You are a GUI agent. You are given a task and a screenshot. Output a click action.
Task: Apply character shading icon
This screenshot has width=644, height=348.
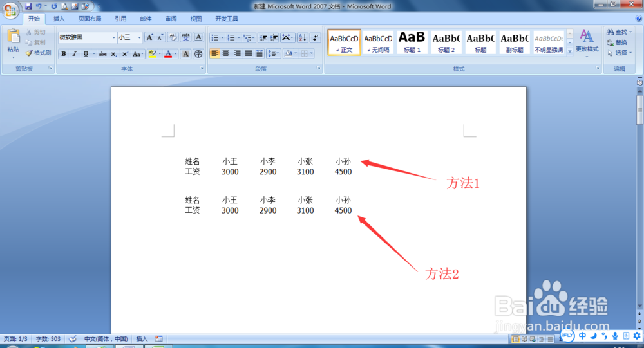pos(185,54)
